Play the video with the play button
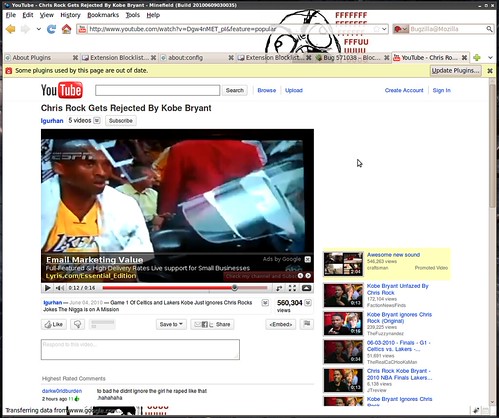 coord(47,288)
